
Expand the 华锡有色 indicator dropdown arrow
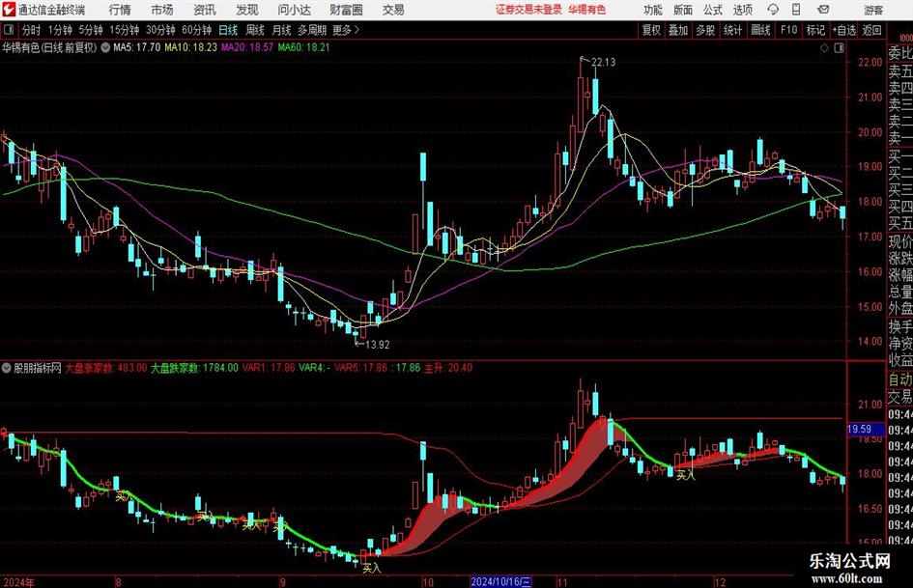point(105,47)
